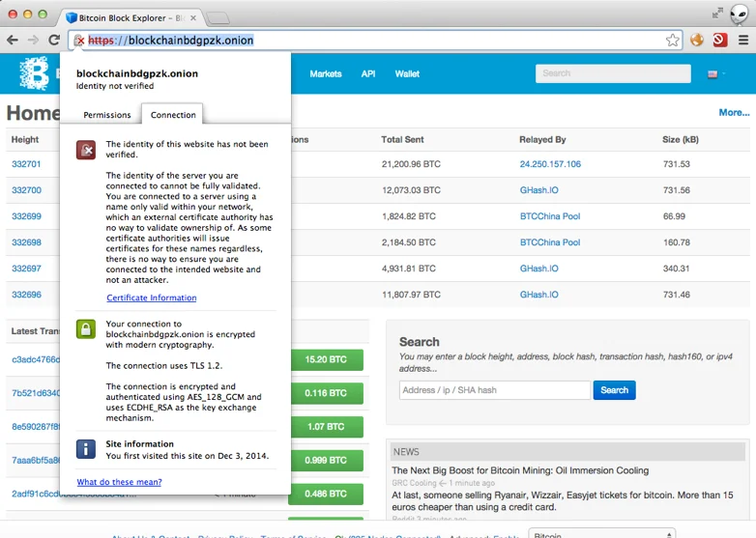Go to the Wallet page
Viewport: 756px width, 538px height.
[x=407, y=73]
